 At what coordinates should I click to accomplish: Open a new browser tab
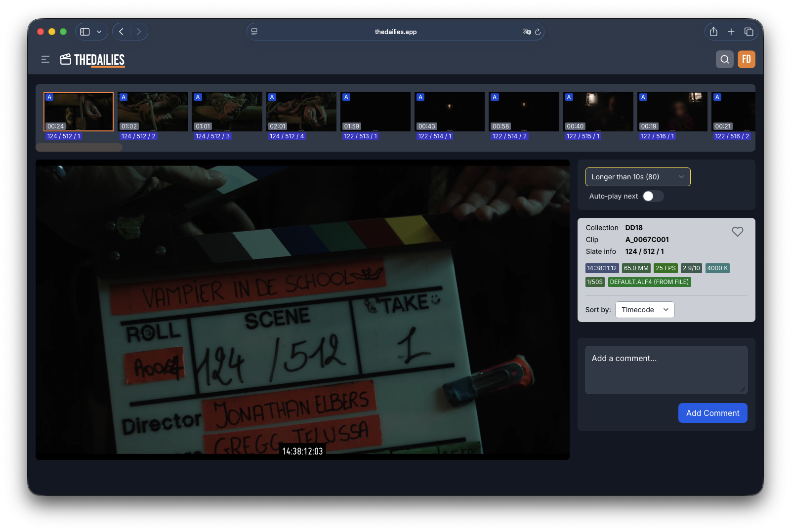[731, 32]
